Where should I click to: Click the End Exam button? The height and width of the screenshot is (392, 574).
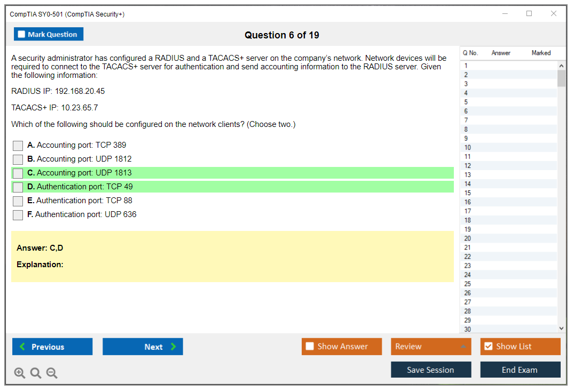tap(520, 370)
